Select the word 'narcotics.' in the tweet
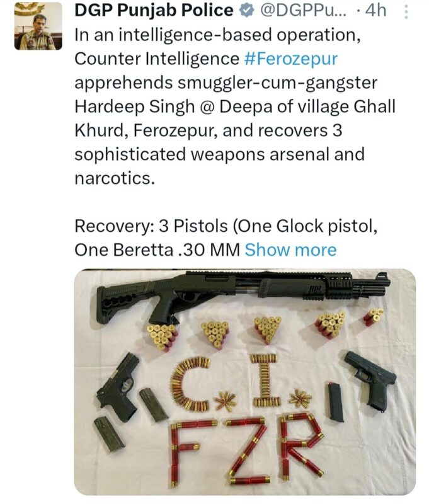 115,178
